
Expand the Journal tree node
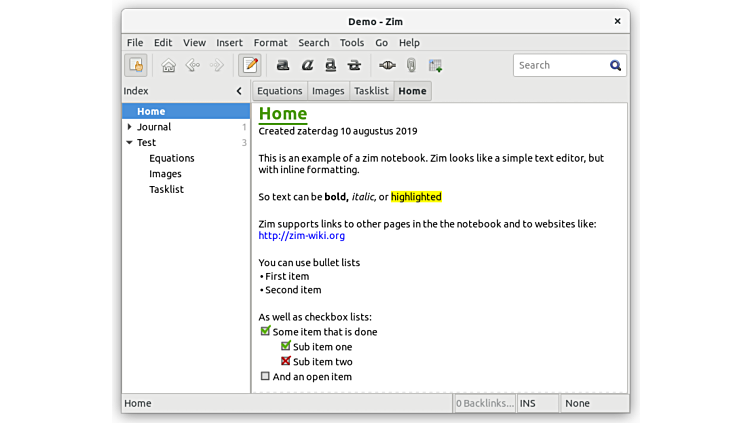coord(129,127)
